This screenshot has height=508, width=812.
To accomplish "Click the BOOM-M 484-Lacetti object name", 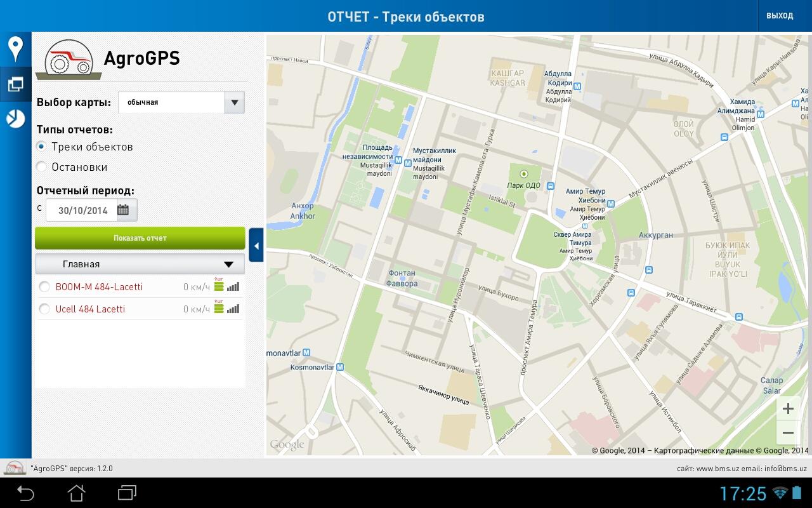I will pyautogui.click(x=99, y=287).
